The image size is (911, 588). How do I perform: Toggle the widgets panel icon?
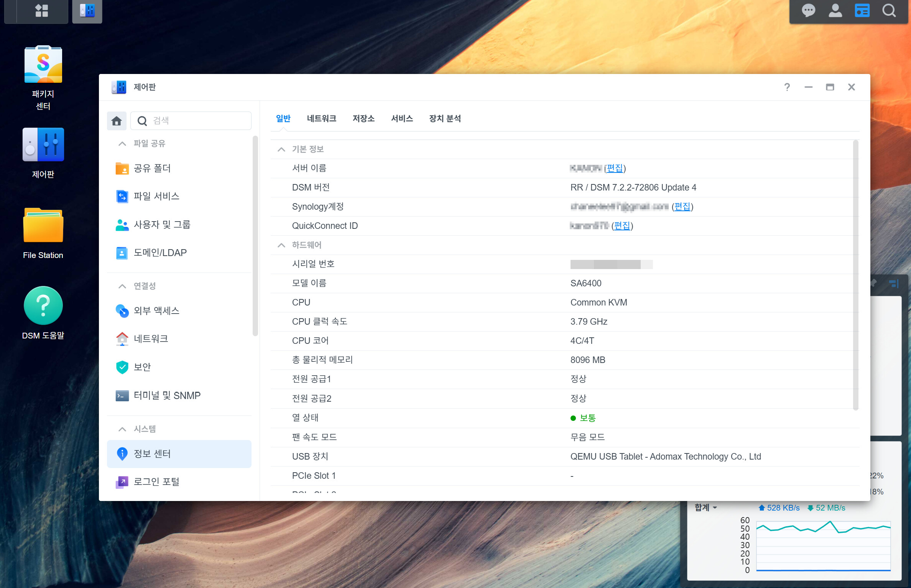pos(862,11)
